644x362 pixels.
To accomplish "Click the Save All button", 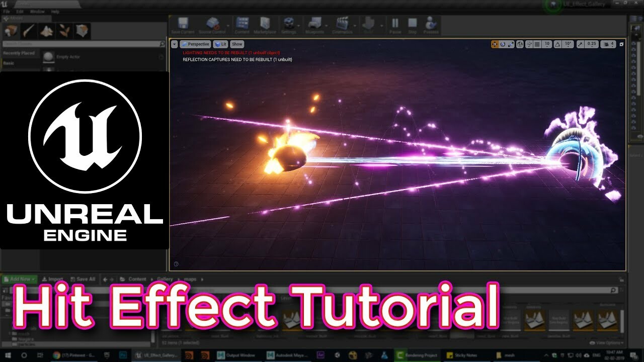I will pyautogui.click(x=83, y=279).
